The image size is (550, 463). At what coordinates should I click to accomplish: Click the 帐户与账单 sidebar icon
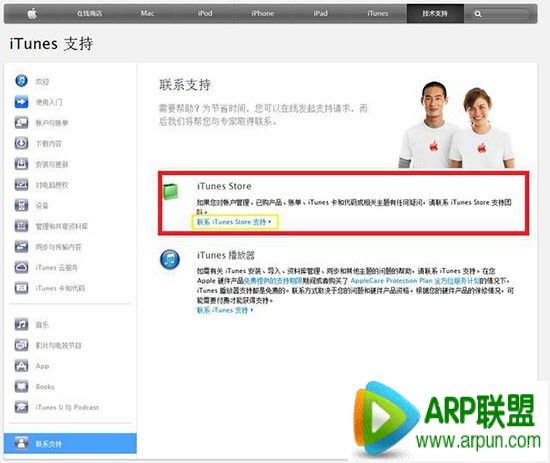pos(21,122)
